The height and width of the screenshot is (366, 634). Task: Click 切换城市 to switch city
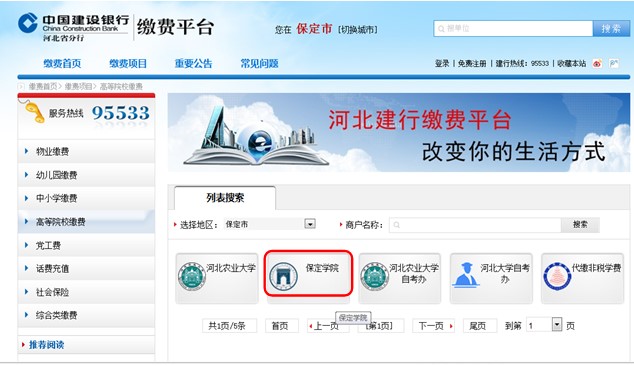coord(358,30)
